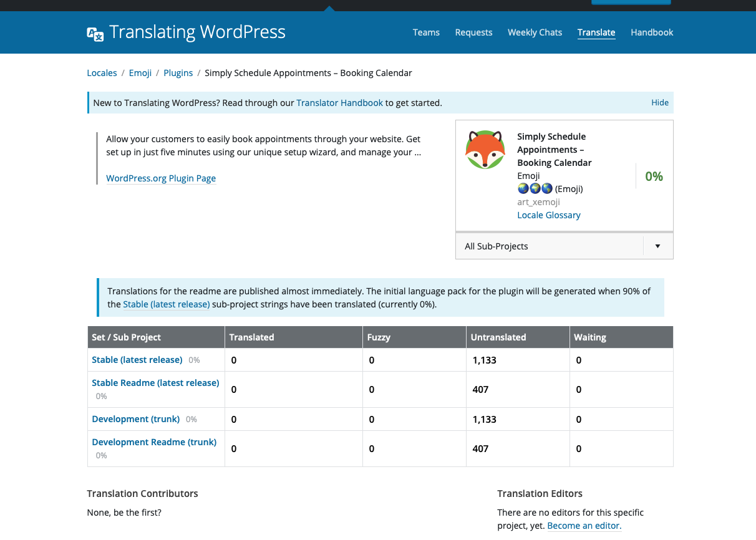Click the first globe emoji beside (Emoji)

point(523,188)
